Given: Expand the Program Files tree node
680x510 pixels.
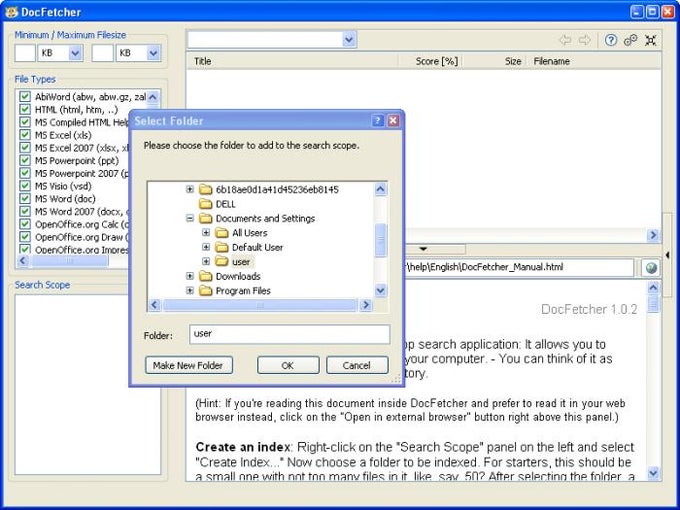Looking at the screenshot, I should point(190,291).
